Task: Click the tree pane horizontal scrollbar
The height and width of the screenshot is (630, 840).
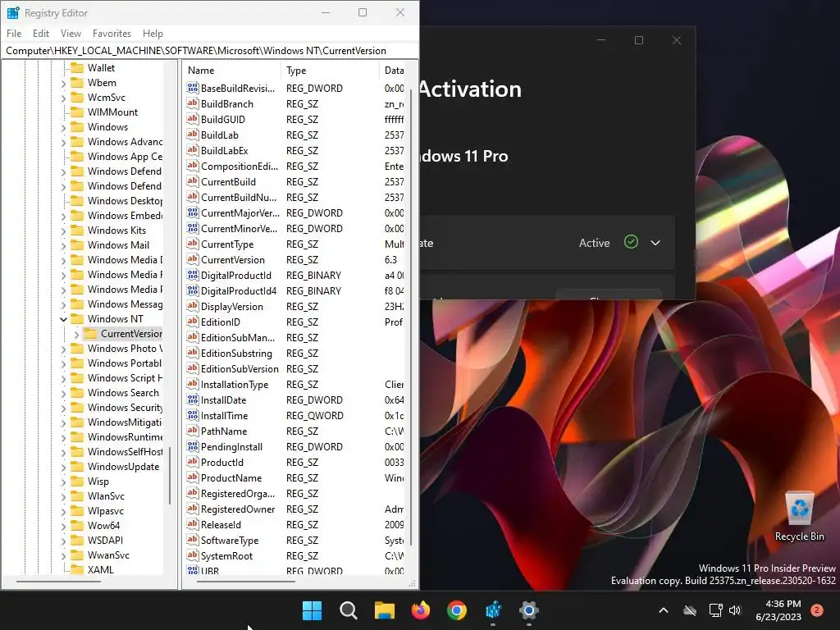Action: 58,582
